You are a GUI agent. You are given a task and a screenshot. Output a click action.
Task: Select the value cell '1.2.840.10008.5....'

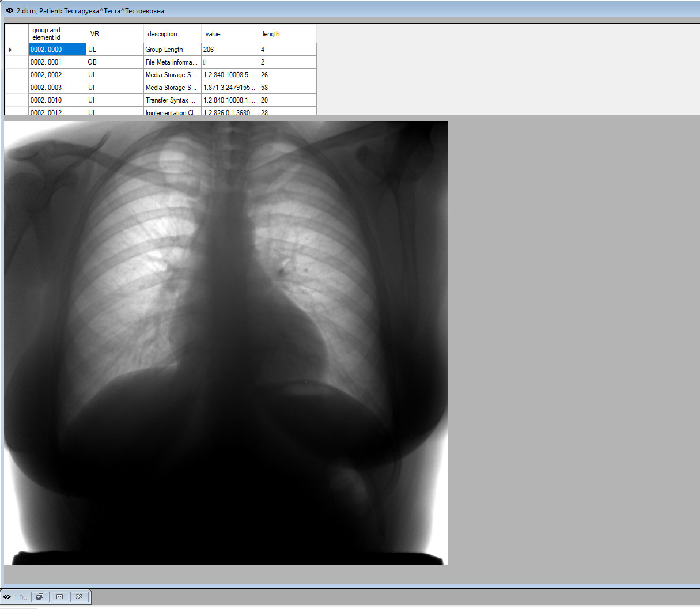coord(230,75)
